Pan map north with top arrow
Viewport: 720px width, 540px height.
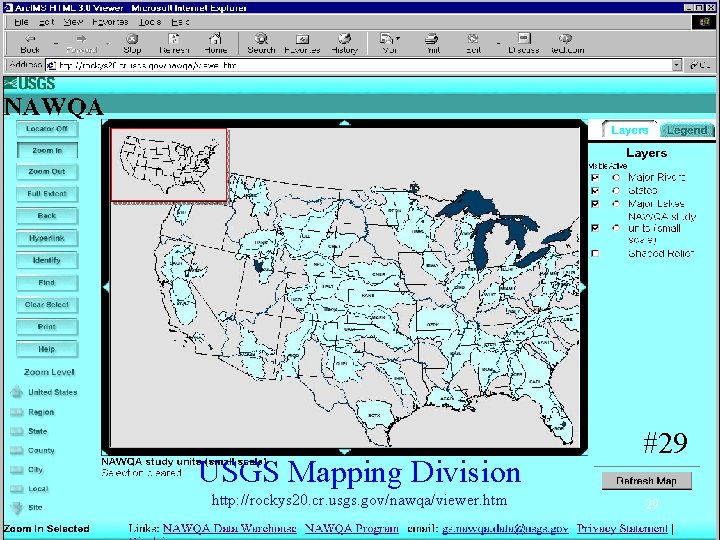pyautogui.click(x=344, y=123)
